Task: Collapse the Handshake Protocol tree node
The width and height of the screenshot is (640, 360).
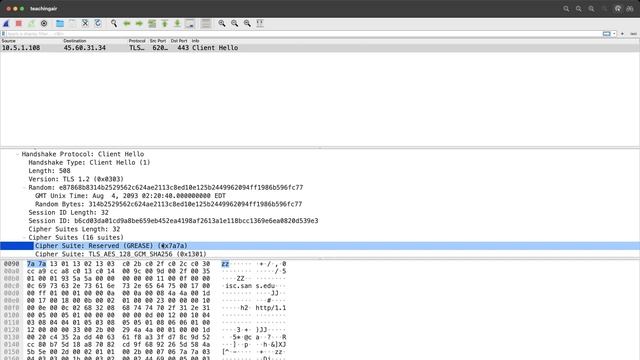Action: pos(18,154)
